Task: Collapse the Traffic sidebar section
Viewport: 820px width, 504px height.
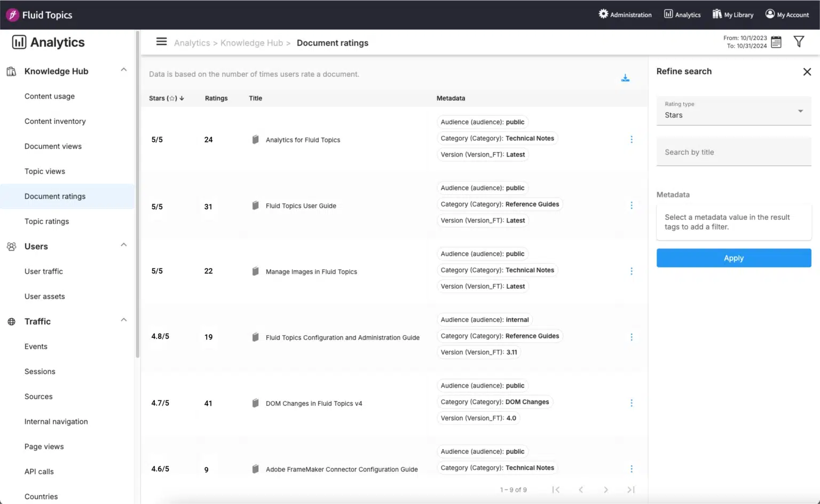Action: (x=123, y=320)
